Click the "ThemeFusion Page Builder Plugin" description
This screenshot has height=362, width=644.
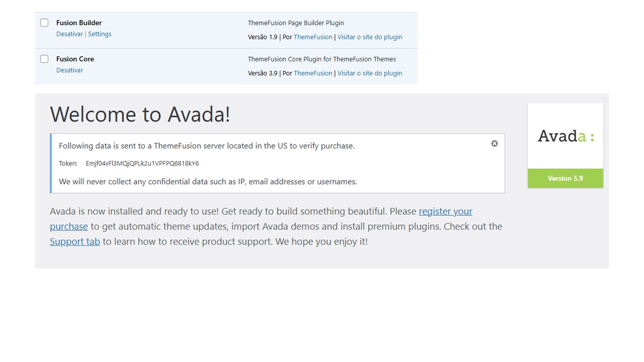296,23
